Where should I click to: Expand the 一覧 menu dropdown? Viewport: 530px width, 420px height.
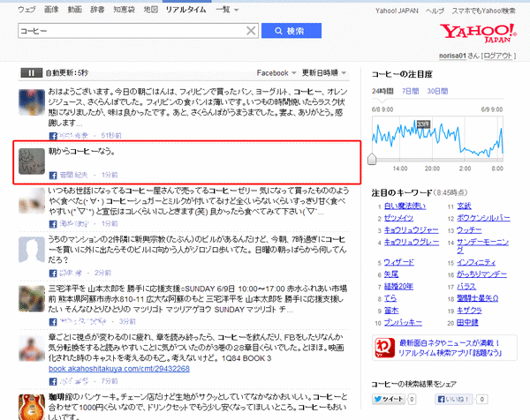[x=227, y=10]
